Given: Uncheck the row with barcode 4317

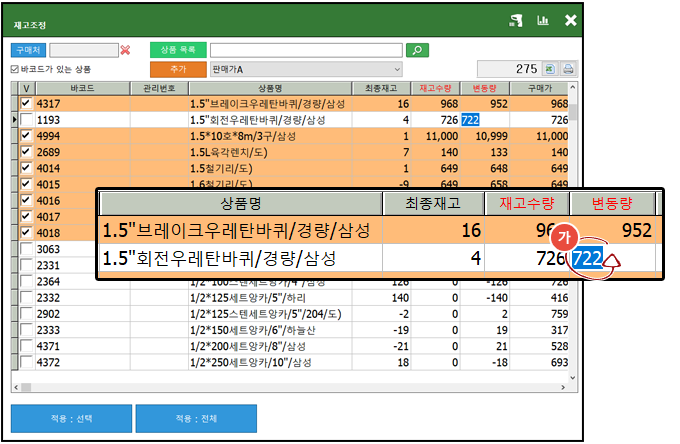Looking at the screenshot, I should (26, 103).
